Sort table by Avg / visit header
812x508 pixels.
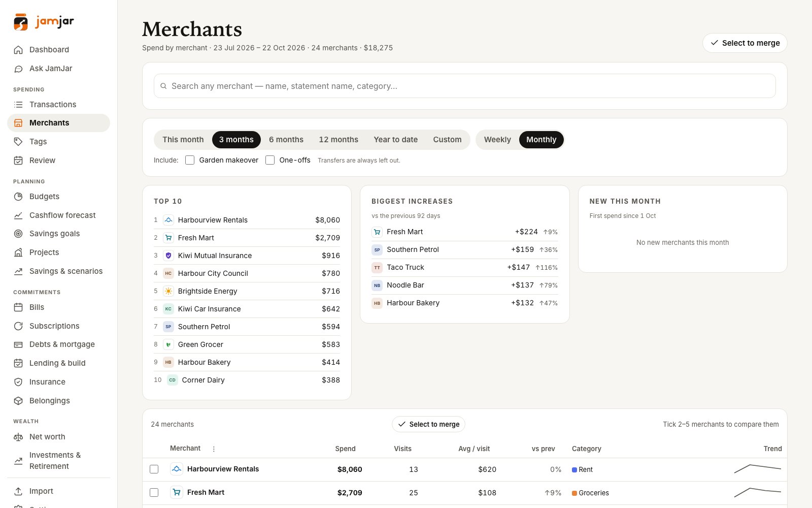pyautogui.click(x=473, y=449)
